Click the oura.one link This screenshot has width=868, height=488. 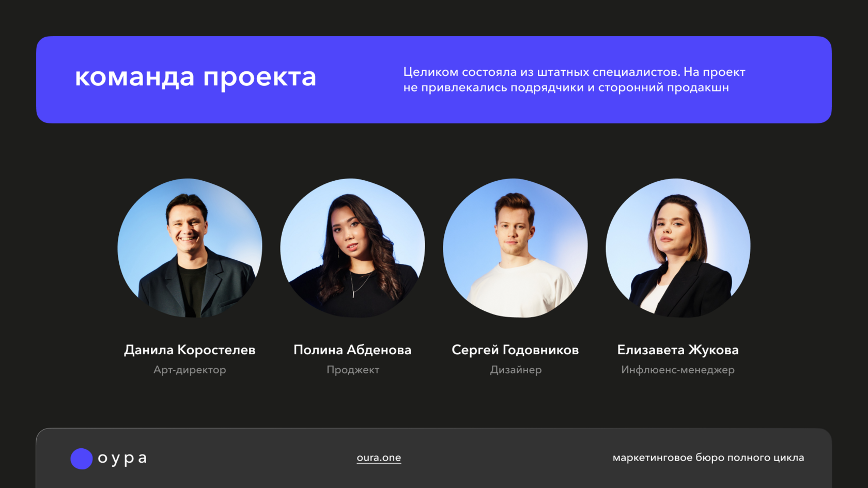pos(379,458)
